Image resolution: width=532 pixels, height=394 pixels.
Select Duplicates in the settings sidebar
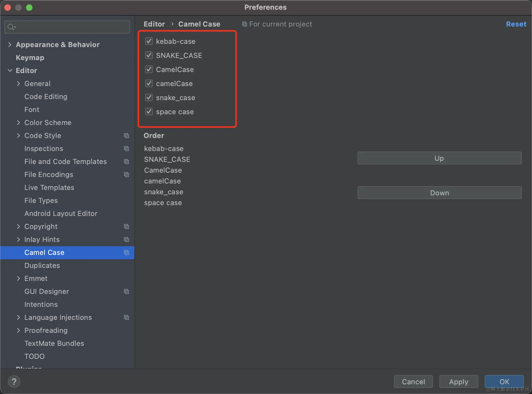click(x=42, y=265)
